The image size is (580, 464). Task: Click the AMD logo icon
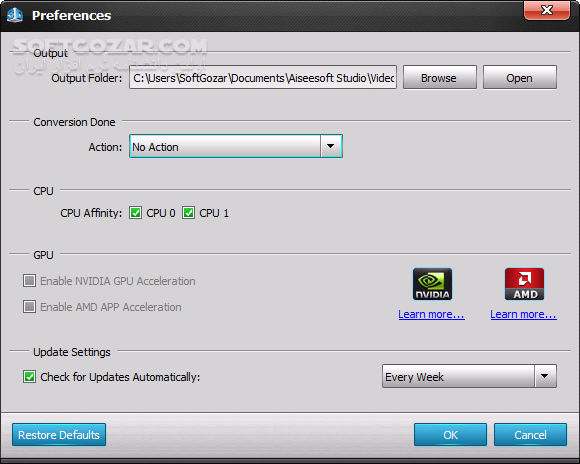(x=524, y=284)
